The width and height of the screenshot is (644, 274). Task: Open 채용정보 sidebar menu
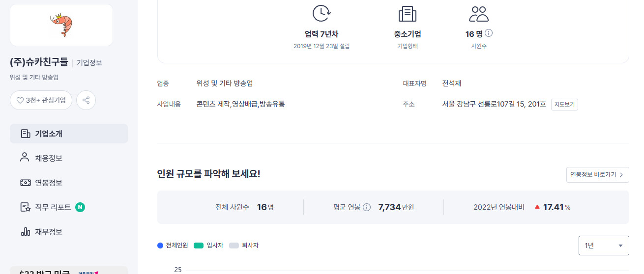48,158
